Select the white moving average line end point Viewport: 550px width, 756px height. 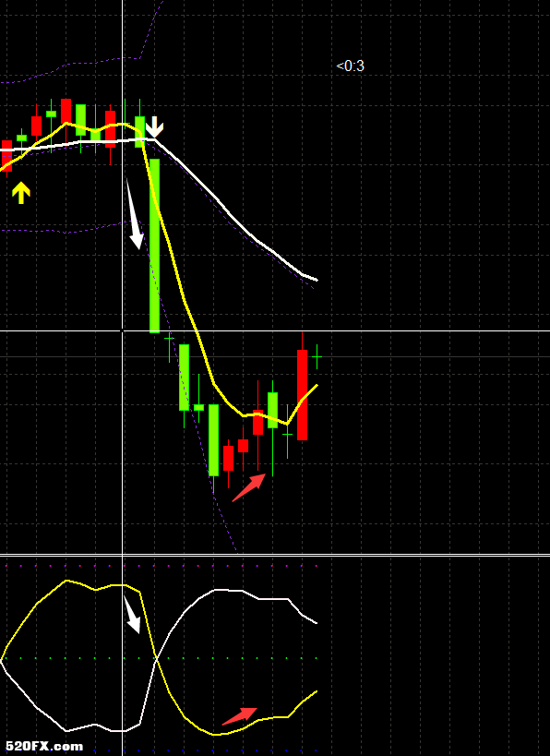[x=317, y=280]
